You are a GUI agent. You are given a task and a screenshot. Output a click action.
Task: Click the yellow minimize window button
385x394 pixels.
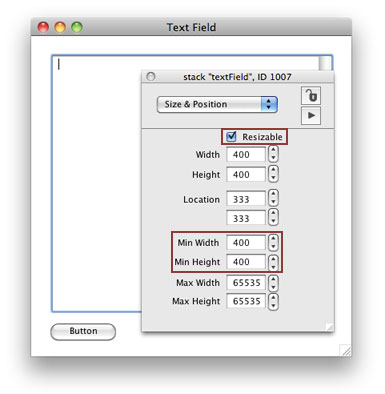click(60, 27)
